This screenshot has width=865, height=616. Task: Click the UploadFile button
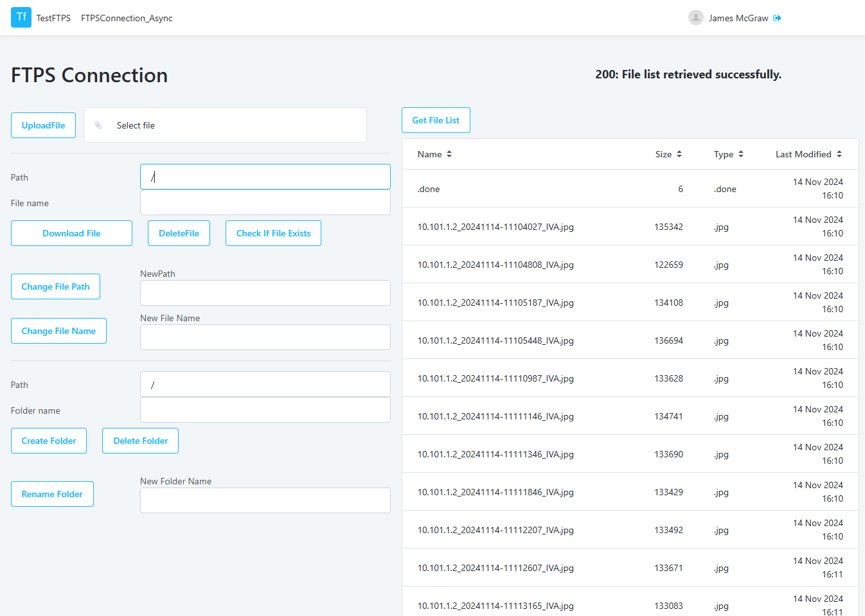[43, 125]
